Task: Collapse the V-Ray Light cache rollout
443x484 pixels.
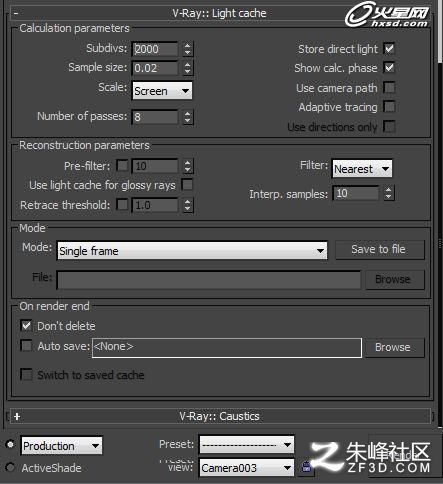Action: click(16, 14)
